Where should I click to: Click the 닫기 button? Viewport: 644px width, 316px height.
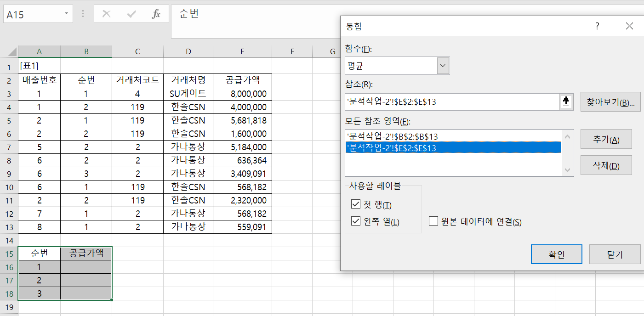pos(615,254)
